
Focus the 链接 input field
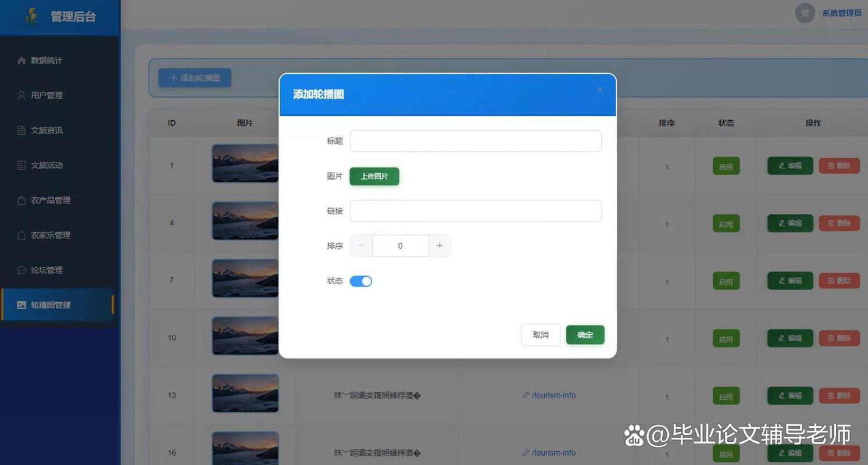tap(476, 211)
